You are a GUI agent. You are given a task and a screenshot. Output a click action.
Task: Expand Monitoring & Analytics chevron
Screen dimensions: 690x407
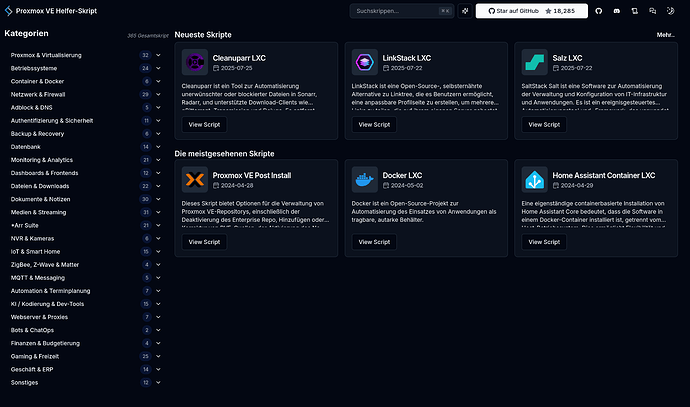point(158,160)
